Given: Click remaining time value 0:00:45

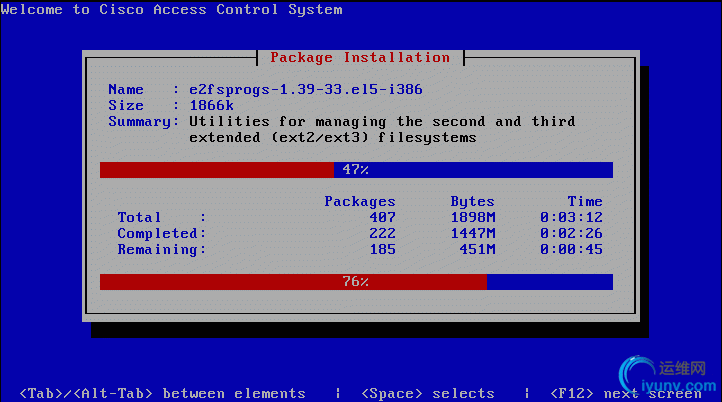Looking at the screenshot, I should (x=571, y=250).
